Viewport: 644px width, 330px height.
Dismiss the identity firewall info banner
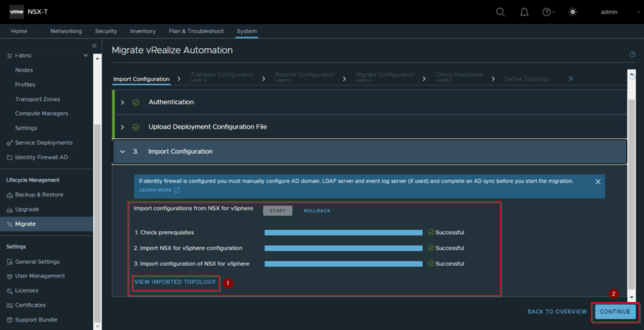[x=598, y=181]
